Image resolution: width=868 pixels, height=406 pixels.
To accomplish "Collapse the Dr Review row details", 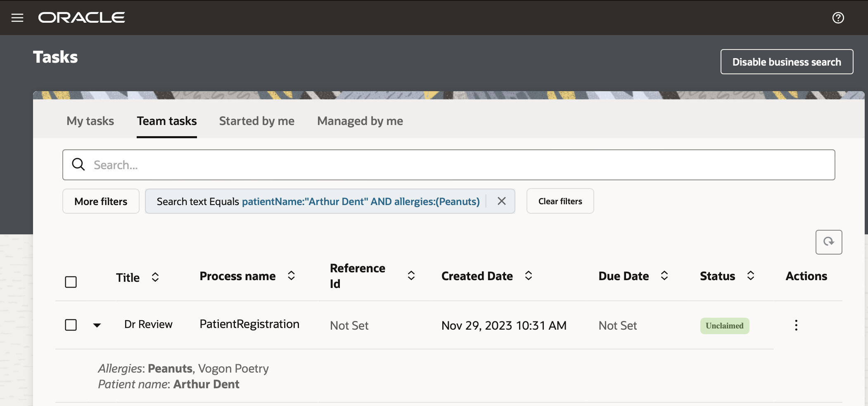I will (x=97, y=325).
